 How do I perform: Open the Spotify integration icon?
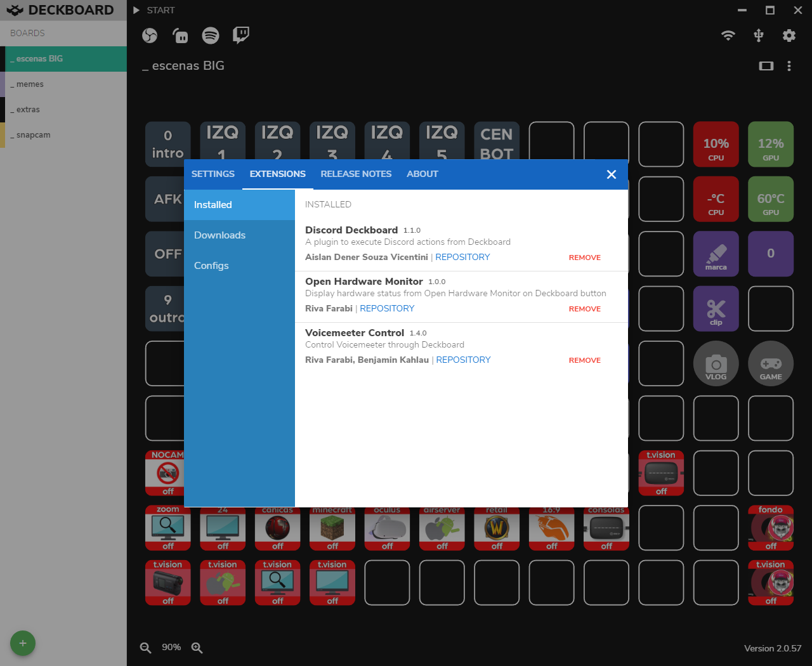tap(210, 36)
